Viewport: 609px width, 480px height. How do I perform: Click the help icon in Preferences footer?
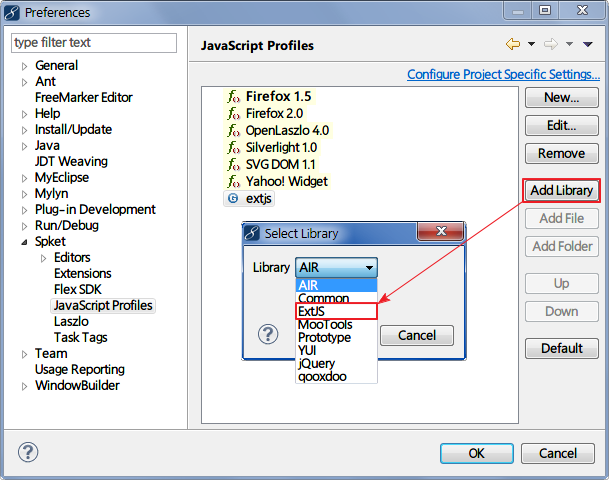click(28, 452)
